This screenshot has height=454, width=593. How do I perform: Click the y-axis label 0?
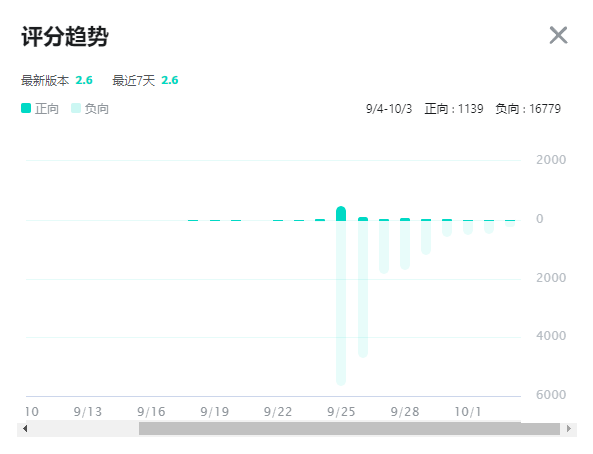[x=540, y=219]
